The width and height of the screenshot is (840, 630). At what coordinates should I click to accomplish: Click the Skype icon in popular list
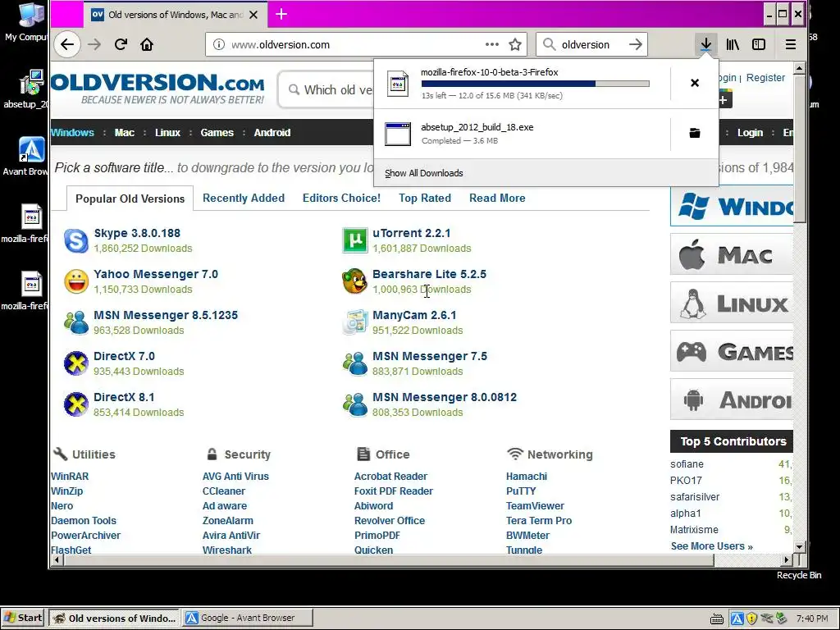(76, 240)
